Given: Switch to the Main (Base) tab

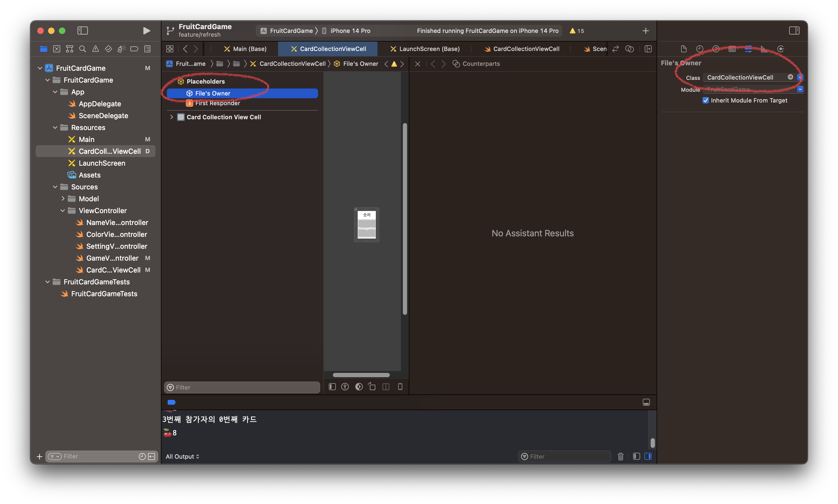Looking at the screenshot, I should point(245,49).
